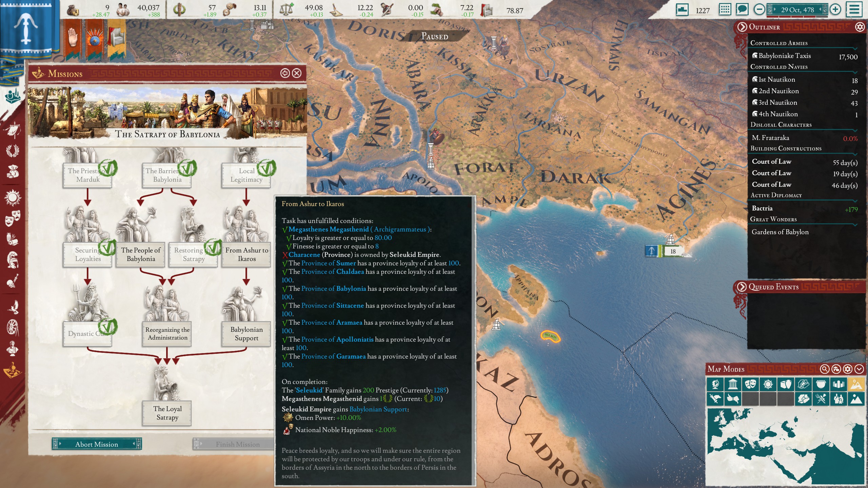Switch to the sun religion map mode
Image resolution: width=868 pixels, height=488 pixels.
(x=768, y=384)
